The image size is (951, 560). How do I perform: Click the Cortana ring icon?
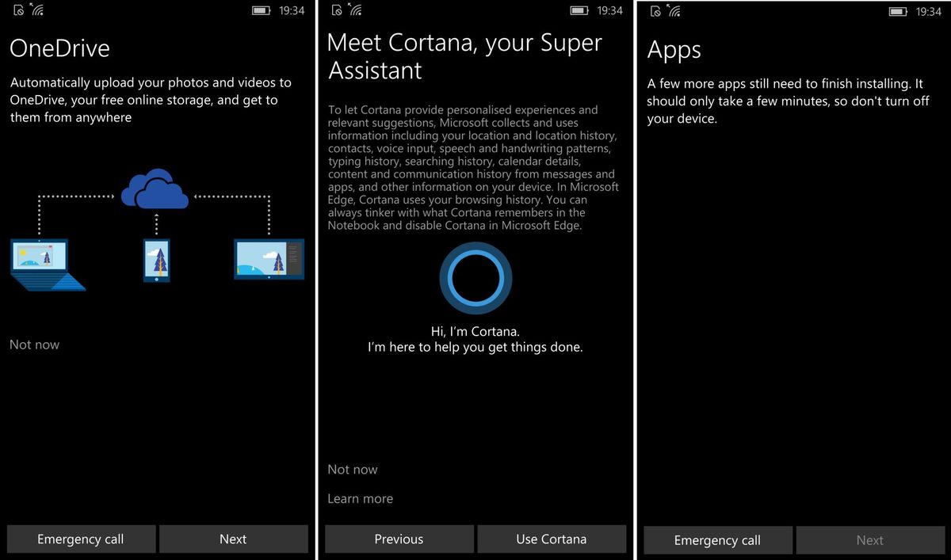(x=475, y=277)
